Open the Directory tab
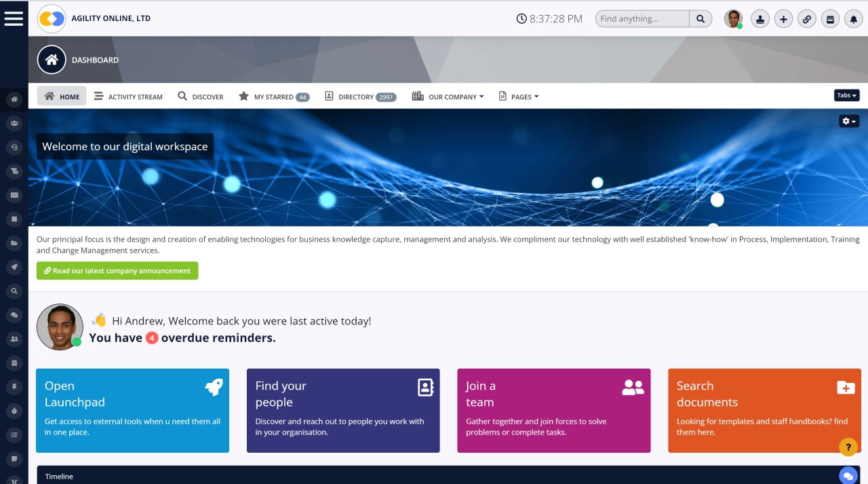This screenshot has width=868, height=484. (x=359, y=96)
